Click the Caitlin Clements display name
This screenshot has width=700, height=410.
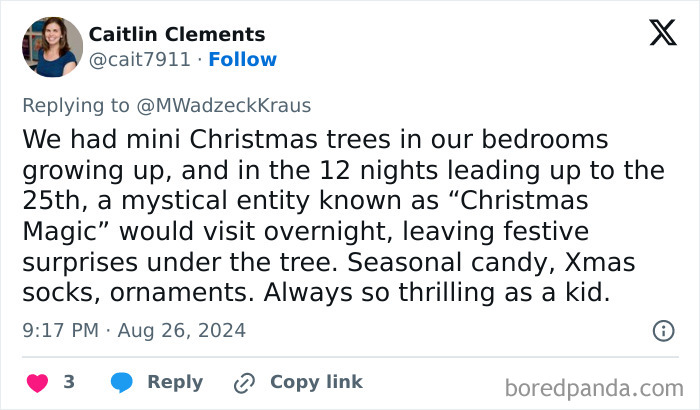[x=177, y=35]
